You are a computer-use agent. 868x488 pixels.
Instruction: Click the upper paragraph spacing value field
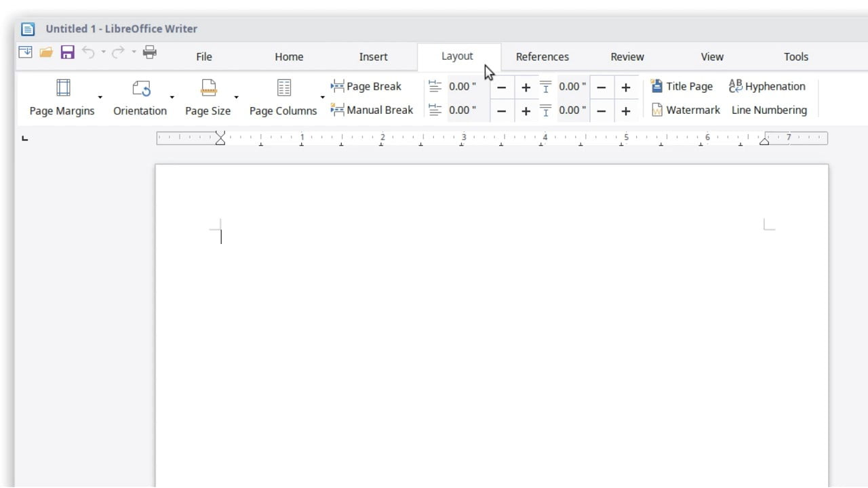(572, 86)
